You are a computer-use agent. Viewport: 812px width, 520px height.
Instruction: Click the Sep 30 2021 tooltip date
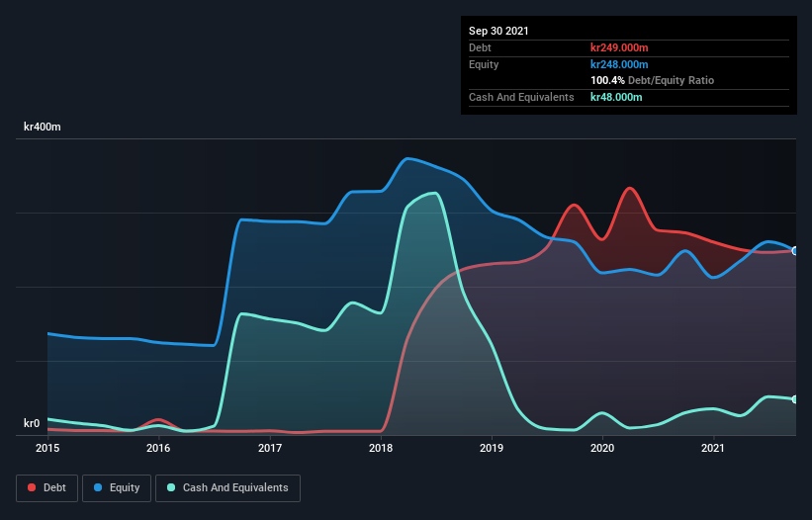pos(498,31)
